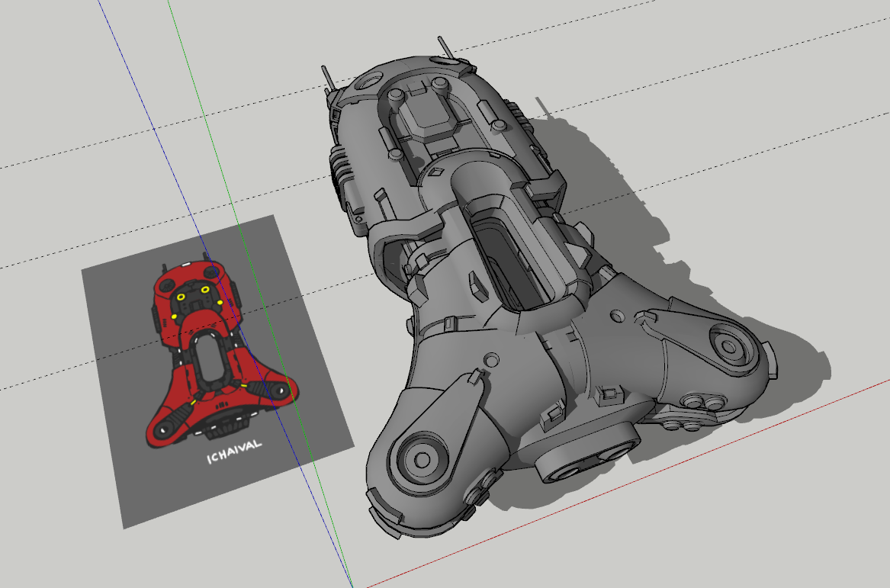Click the "ICHAIVAL" label on reference image

coord(234,451)
